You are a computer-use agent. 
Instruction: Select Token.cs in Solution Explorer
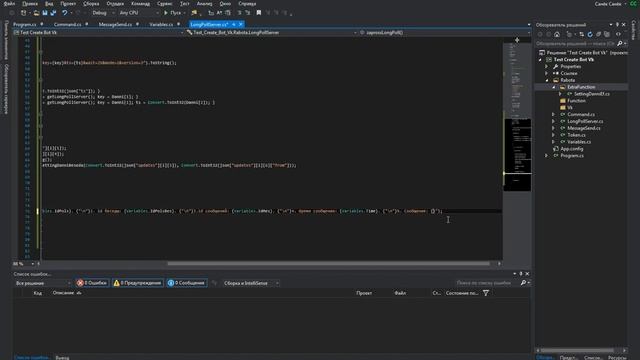(x=576, y=135)
